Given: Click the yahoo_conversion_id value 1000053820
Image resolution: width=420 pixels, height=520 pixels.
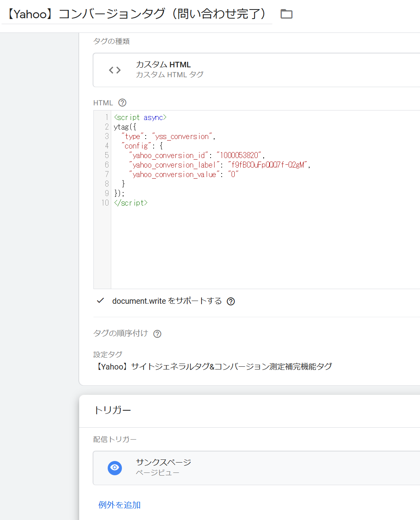Looking at the screenshot, I should click(x=239, y=155).
